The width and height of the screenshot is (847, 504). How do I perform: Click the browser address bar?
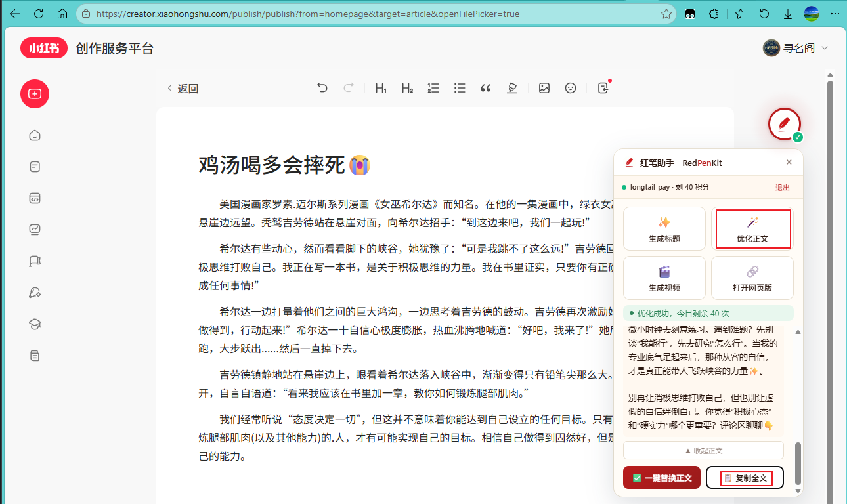374,14
